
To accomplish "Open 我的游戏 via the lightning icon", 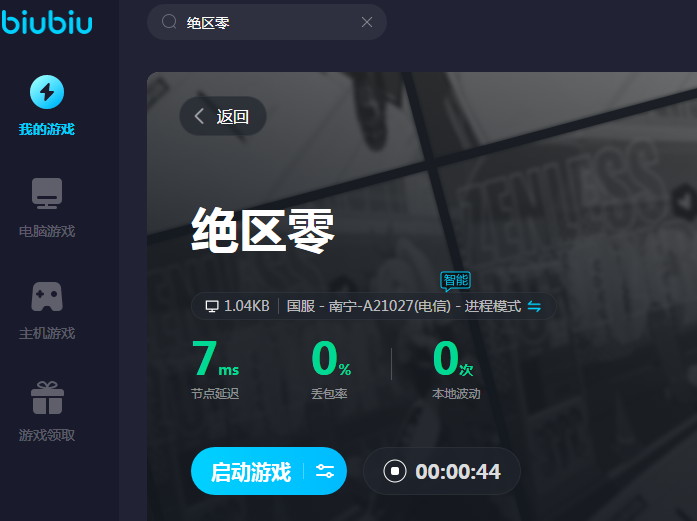I will (x=47, y=92).
